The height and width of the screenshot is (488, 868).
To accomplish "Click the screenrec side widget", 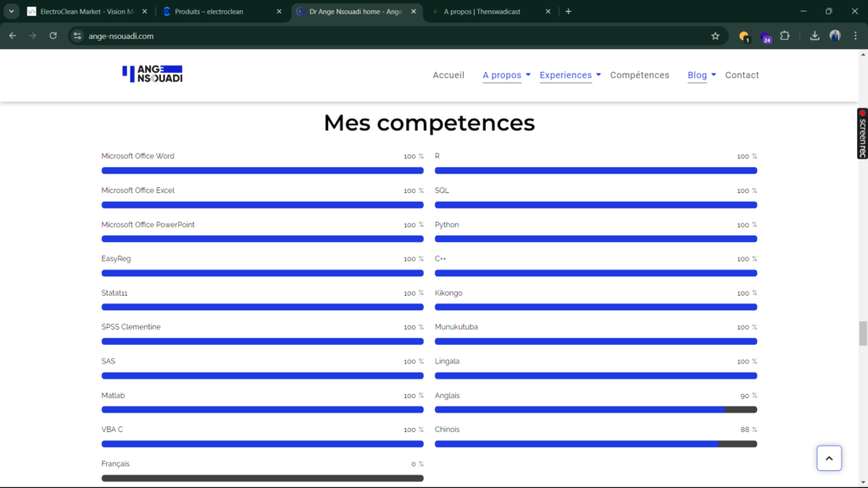I will click(x=862, y=133).
